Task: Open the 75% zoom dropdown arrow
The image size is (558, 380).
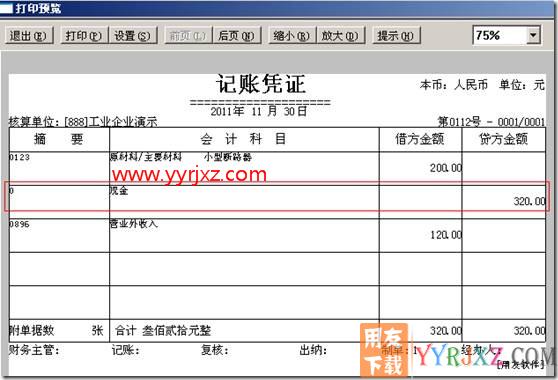Action: click(533, 35)
